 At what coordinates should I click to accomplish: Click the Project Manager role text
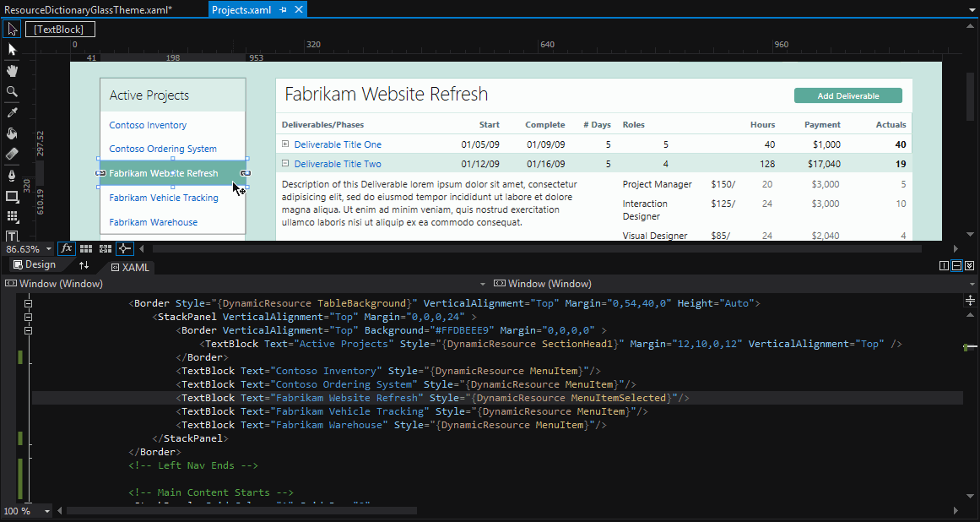click(657, 184)
